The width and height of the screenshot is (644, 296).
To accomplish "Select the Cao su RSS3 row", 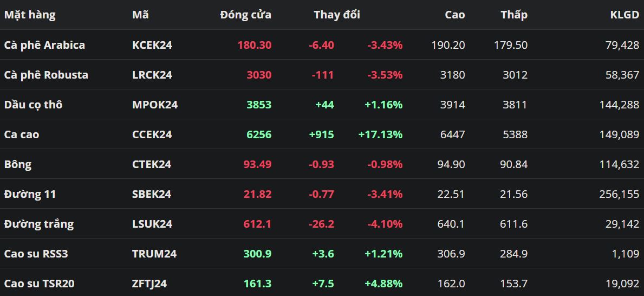I will click(36, 254).
